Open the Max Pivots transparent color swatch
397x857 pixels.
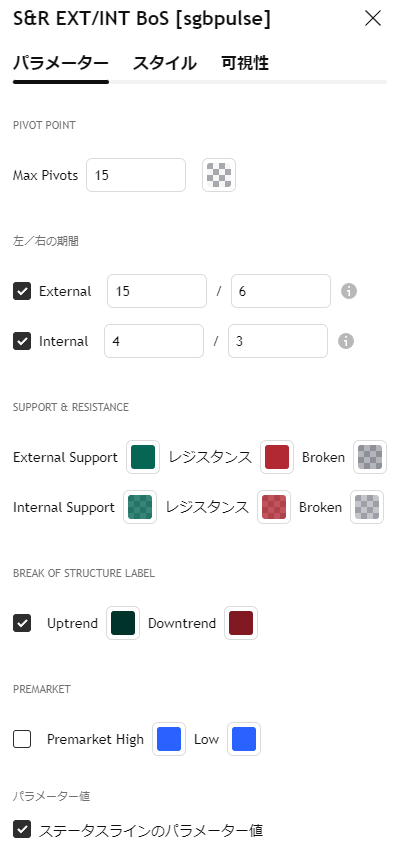pyautogui.click(x=219, y=175)
